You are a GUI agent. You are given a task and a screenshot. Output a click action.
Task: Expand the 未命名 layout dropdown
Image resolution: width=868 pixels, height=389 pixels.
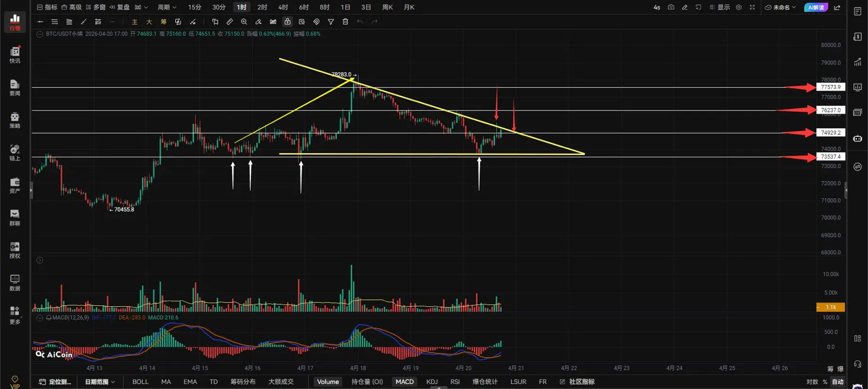click(781, 7)
